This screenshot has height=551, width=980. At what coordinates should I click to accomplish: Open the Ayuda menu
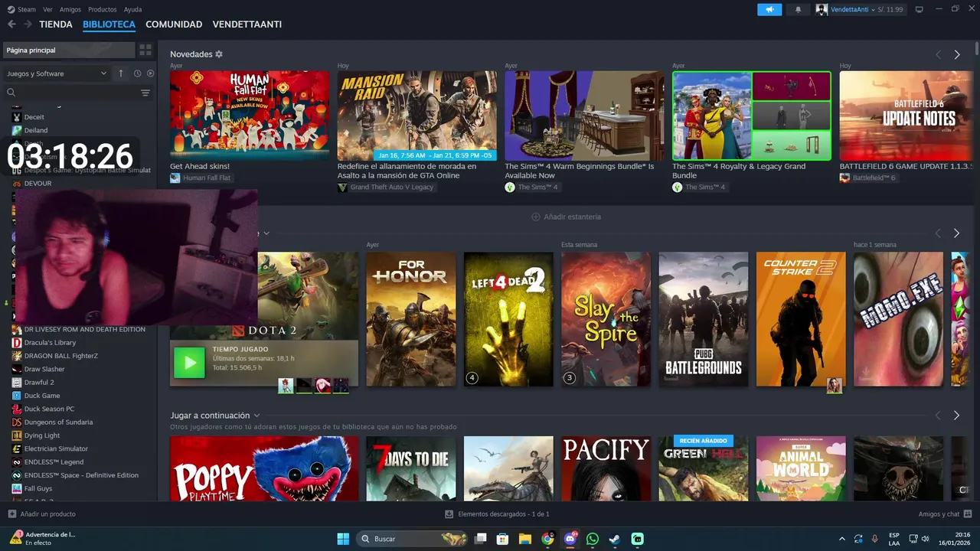click(132, 9)
